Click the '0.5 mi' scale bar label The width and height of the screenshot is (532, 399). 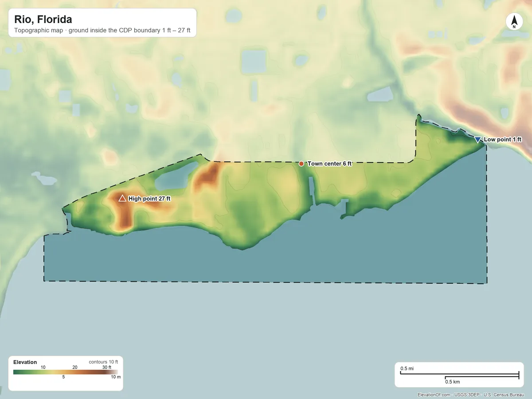pos(407,368)
